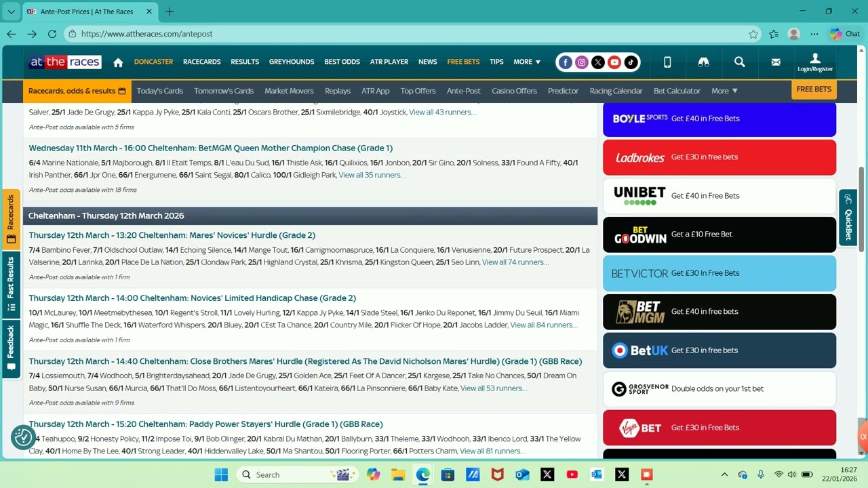Open Racecards, odds & results dropdown
The height and width of the screenshot is (488, 868).
click(77, 91)
